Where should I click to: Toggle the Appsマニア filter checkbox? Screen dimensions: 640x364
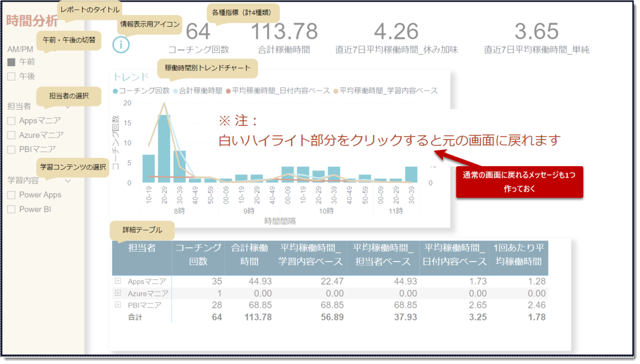coord(11,121)
